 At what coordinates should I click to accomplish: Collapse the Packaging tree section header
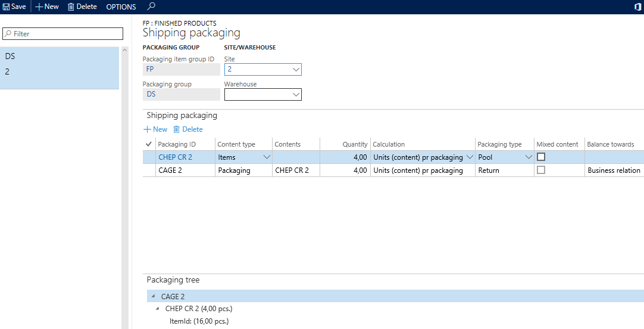(173, 280)
